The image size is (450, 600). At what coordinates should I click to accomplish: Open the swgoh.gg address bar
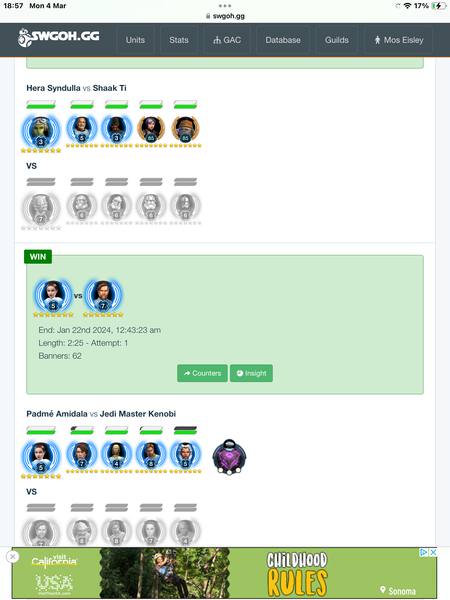click(225, 16)
